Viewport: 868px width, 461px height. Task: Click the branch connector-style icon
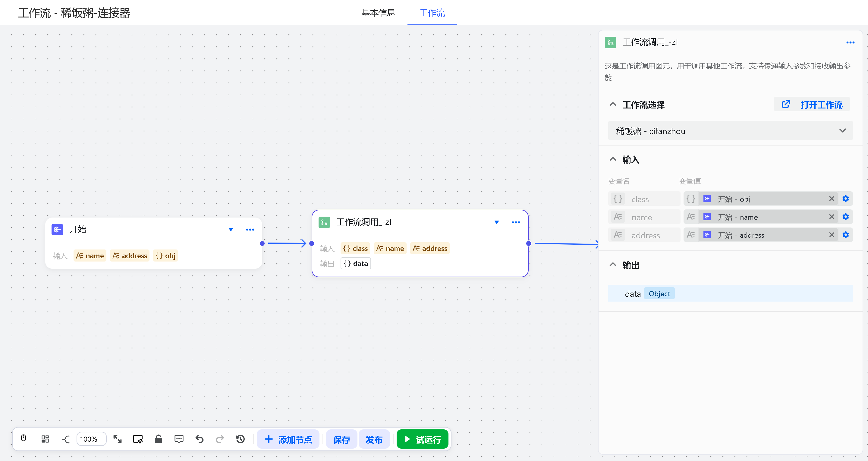[66, 439]
